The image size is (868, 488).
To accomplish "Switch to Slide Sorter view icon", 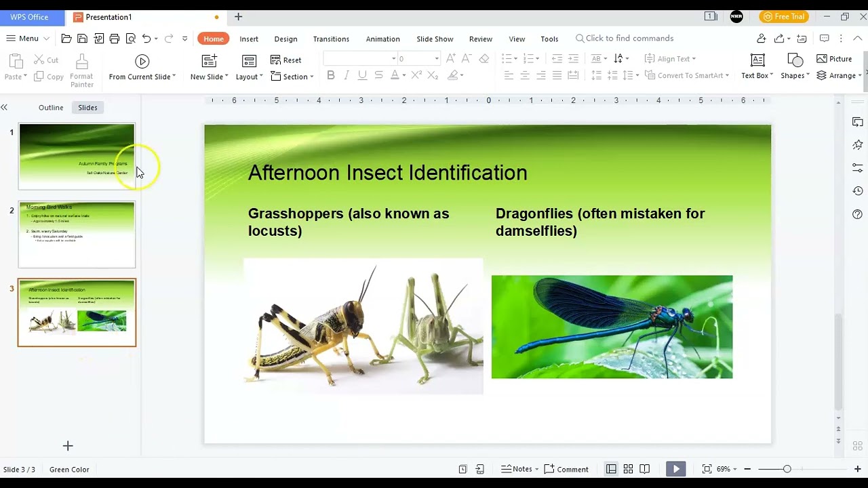I will click(628, 469).
